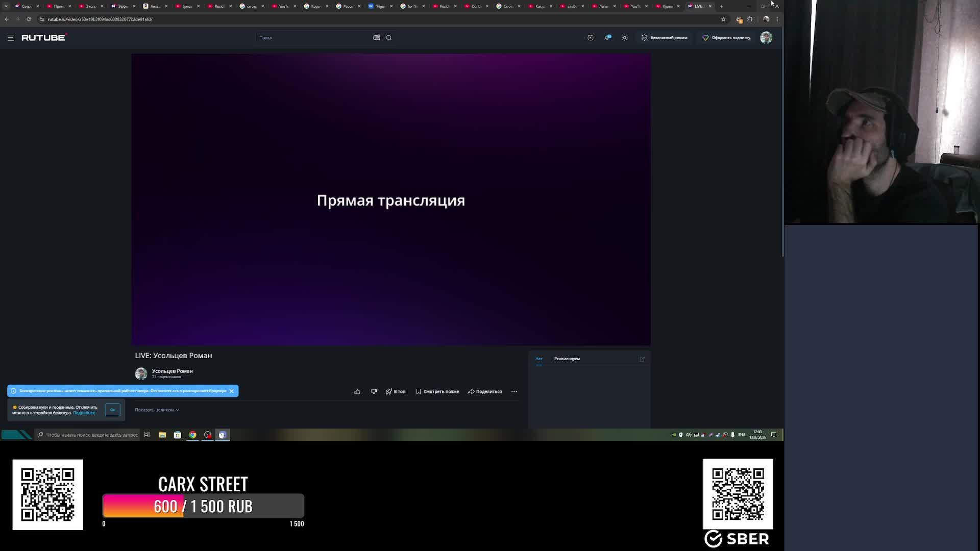
Task: Open the user profile avatar menu
Action: (x=766, y=37)
